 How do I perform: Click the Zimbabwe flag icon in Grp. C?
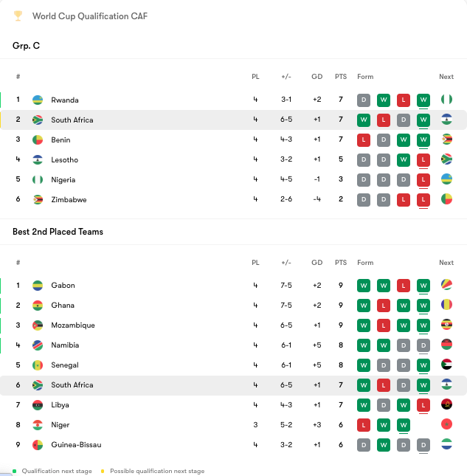click(x=38, y=200)
